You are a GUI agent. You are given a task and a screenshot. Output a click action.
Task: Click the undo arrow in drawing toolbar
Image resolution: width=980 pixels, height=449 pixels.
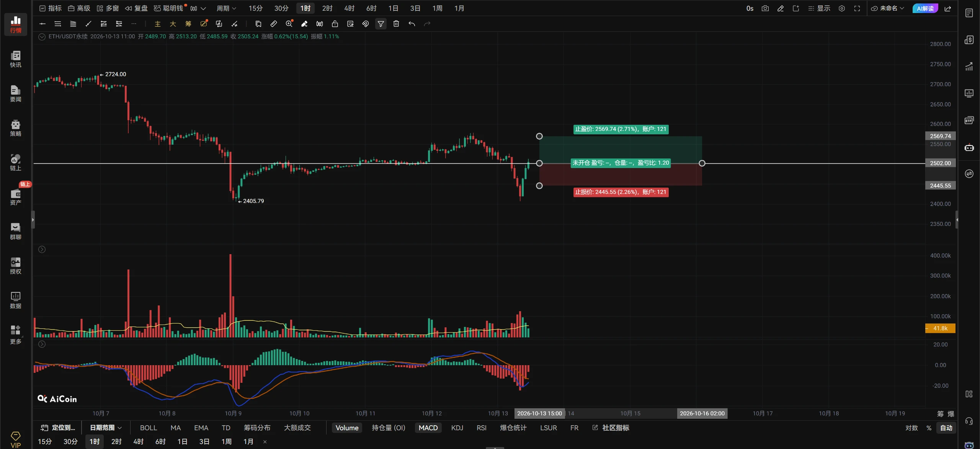(x=412, y=24)
